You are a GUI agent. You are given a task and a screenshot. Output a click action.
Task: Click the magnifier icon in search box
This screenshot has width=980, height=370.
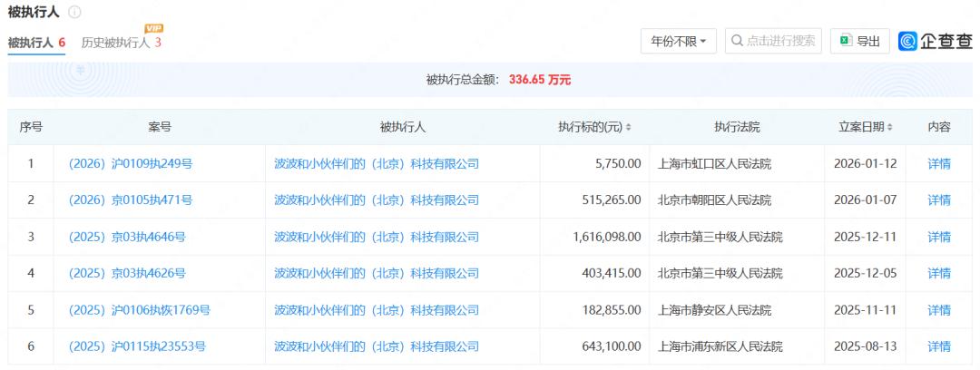(738, 41)
